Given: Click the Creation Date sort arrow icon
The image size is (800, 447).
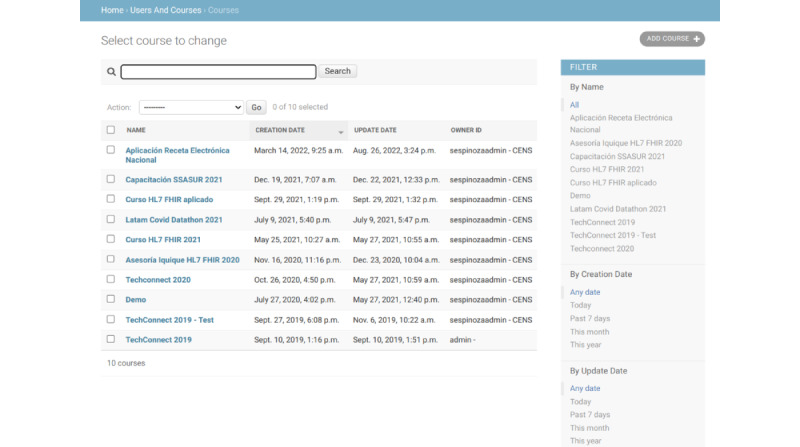Looking at the screenshot, I should [340, 133].
